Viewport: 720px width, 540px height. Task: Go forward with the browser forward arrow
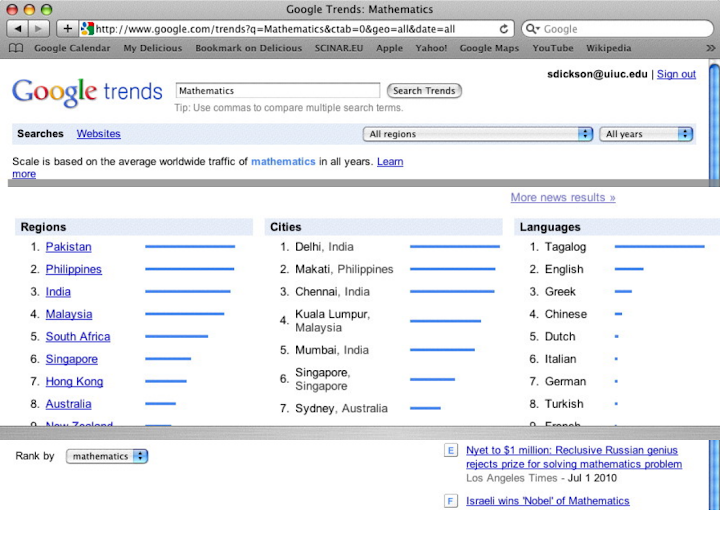tap(39, 29)
